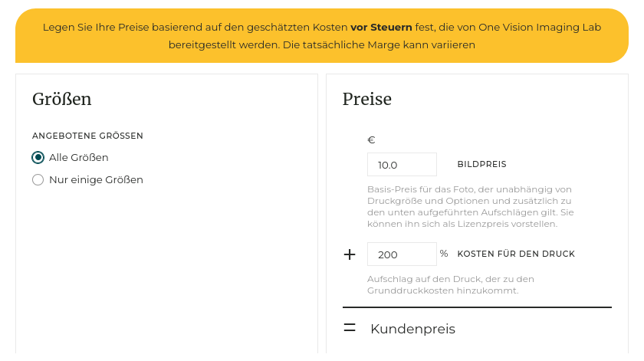
Task: Click the plus sign before print markup
Action: [x=350, y=254]
